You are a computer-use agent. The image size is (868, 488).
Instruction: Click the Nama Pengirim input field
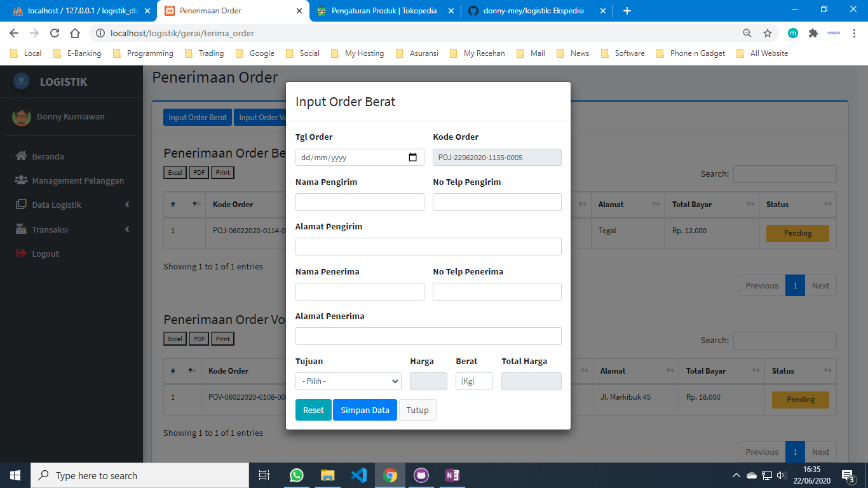[x=360, y=202]
